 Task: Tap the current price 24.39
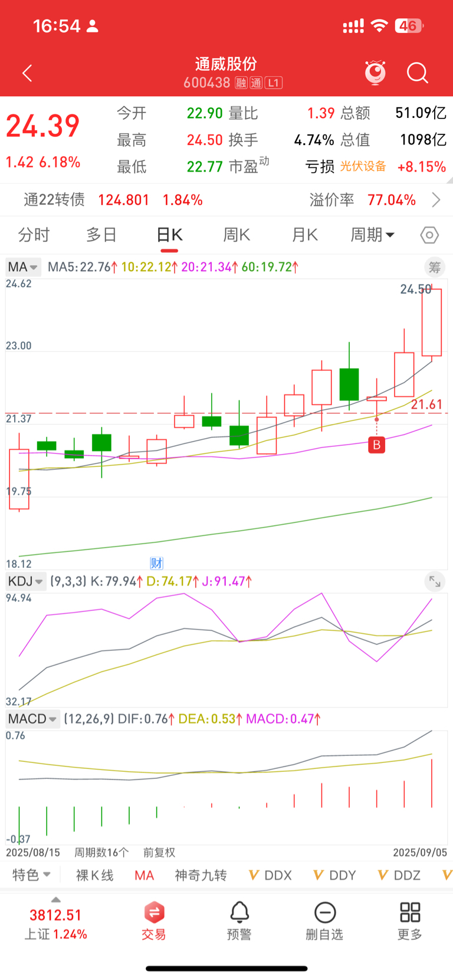point(42,126)
